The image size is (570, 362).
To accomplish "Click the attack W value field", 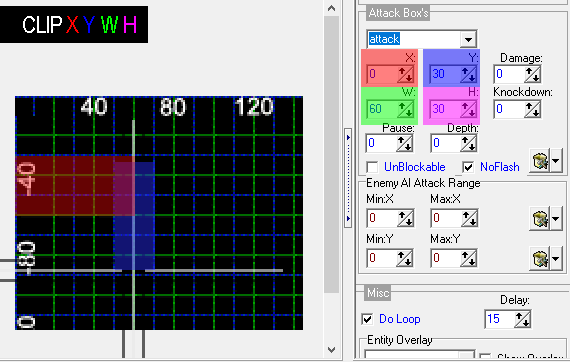I will pyautogui.click(x=382, y=109).
